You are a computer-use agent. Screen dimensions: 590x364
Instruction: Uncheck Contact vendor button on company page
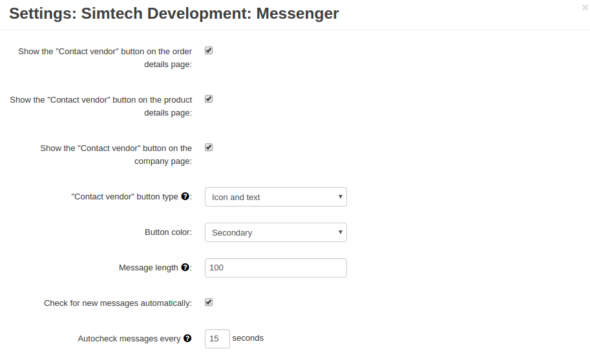[x=209, y=148]
